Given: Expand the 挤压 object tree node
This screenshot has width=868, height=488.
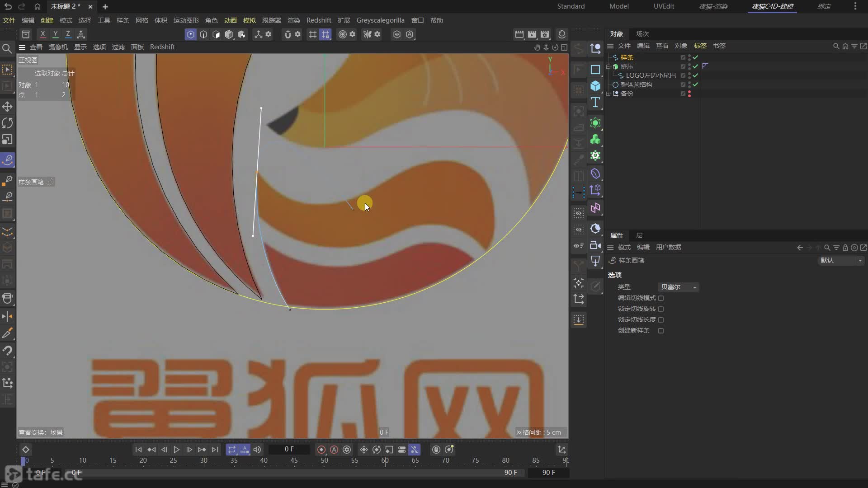Looking at the screenshot, I should 609,66.
